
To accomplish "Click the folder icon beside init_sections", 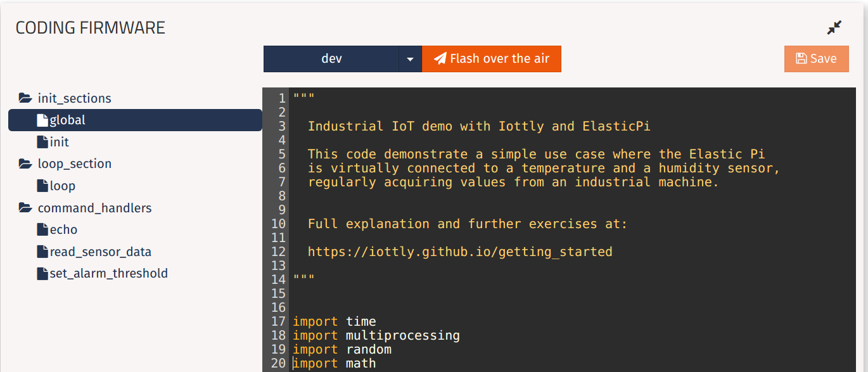I will tap(25, 98).
